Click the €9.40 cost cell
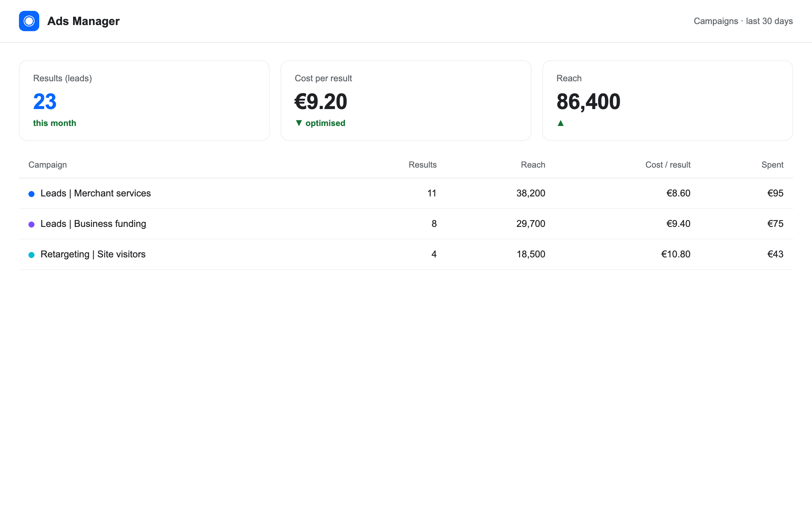Viewport: 812px width, 508px height. [678, 224]
